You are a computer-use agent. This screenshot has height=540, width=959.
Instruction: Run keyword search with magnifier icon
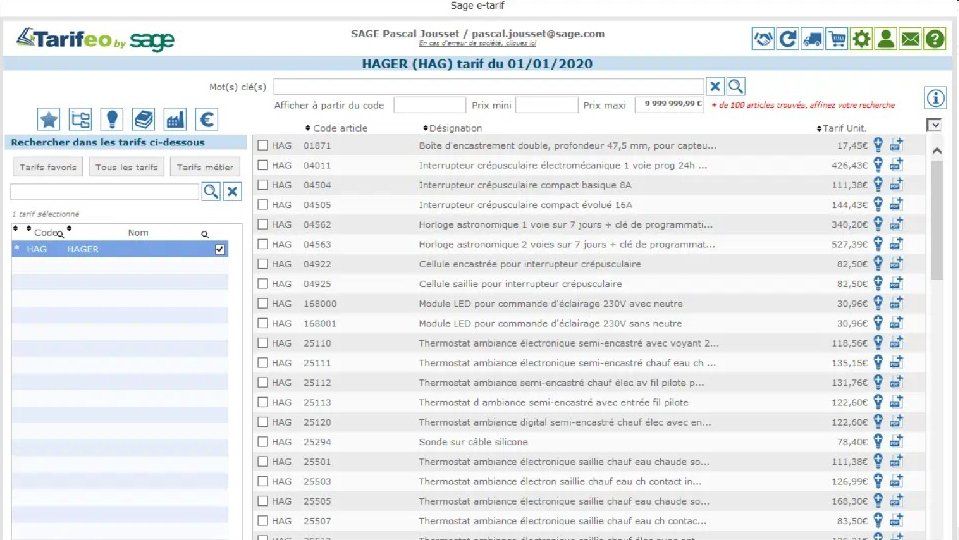(x=736, y=86)
